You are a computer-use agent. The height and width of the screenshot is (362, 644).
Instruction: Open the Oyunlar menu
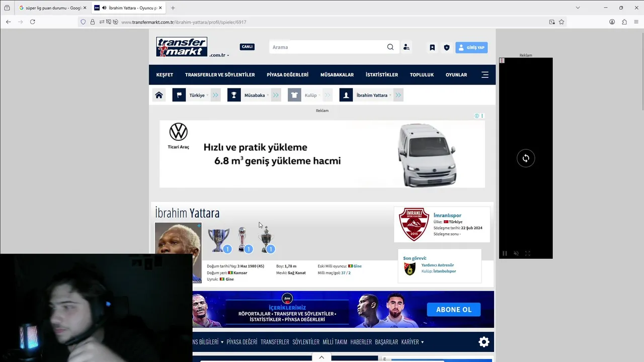[x=456, y=74]
